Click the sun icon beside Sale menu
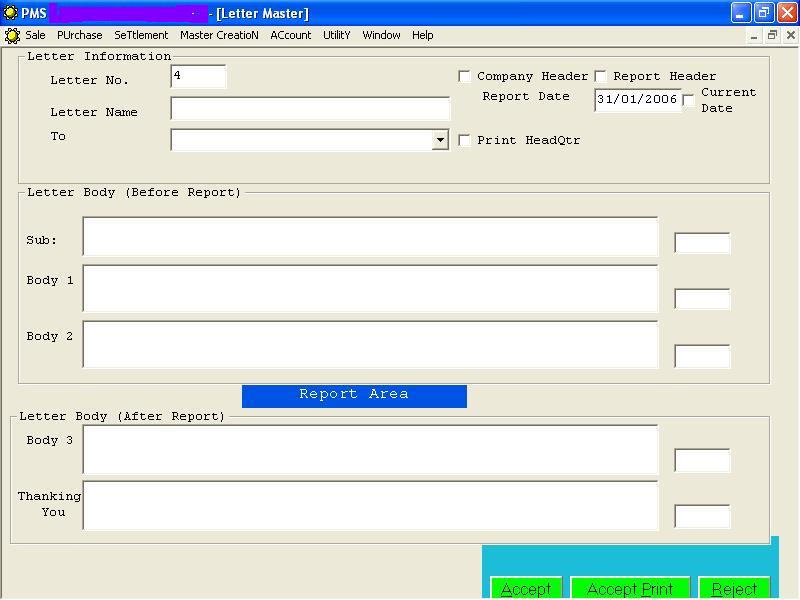Viewport: 800px width, 600px height. 12,35
